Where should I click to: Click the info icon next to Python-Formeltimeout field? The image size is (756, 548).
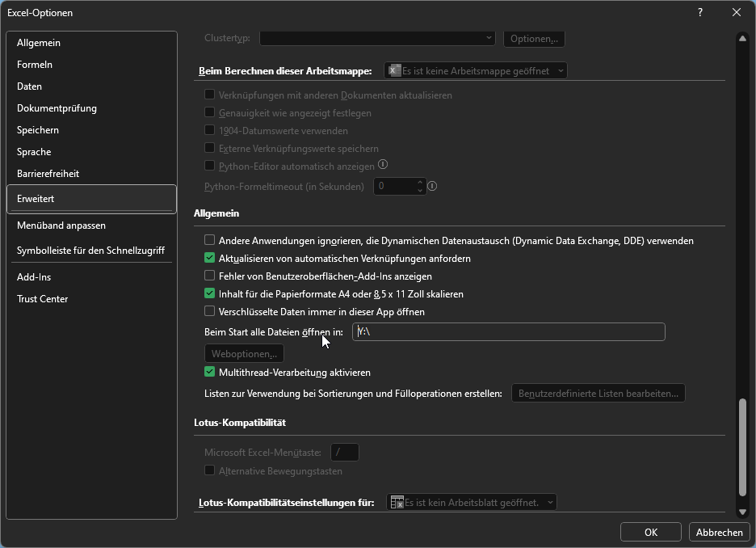432,186
